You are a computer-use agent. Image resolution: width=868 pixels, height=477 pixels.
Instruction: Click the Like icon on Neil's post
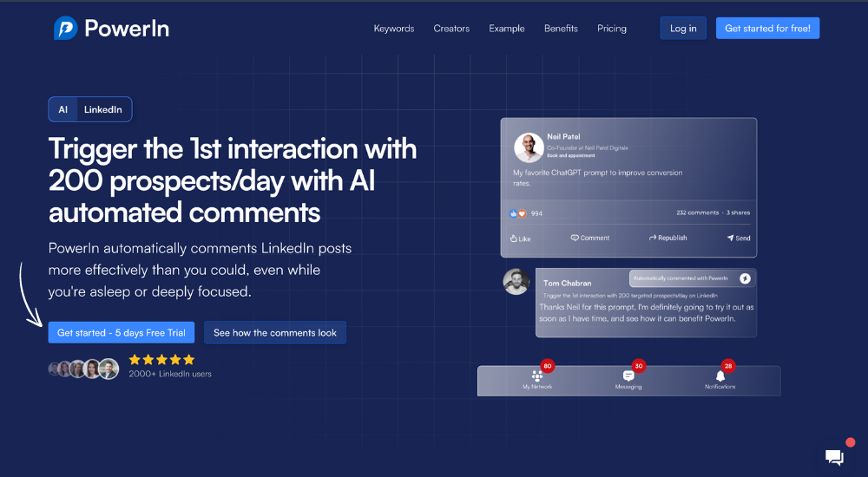pyautogui.click(x=514, y=238)
